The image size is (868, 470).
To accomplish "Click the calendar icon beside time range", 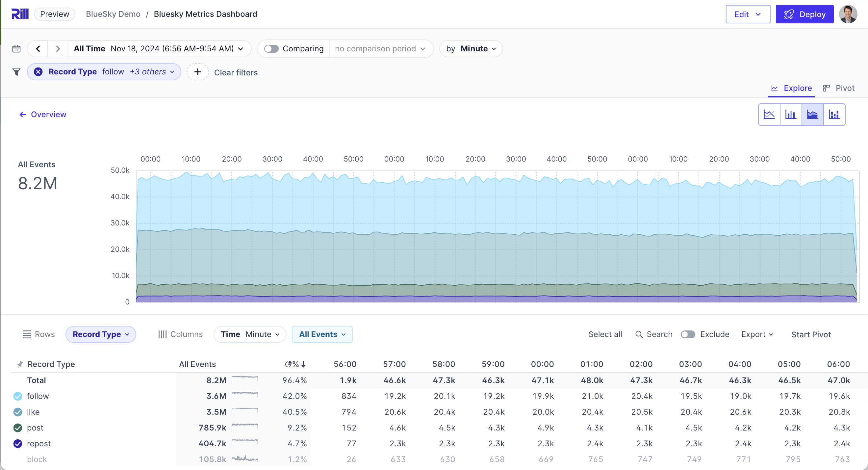I will pyautogui.click(x=16, y=49).
